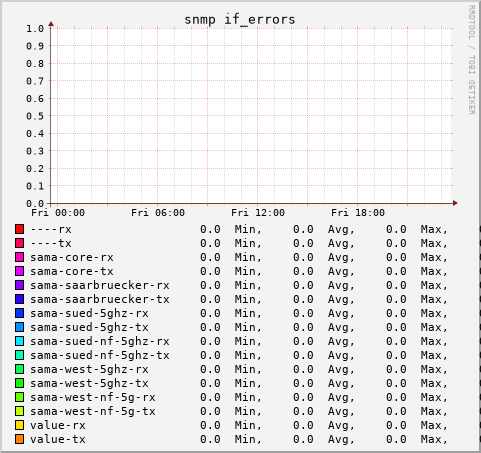Image resolution: width=481 pixels, height=453 pixels.
Task: Click the purple swatch for sama-saarbruecker-rx
Action: pyautogui.click(x=19, y=285)
